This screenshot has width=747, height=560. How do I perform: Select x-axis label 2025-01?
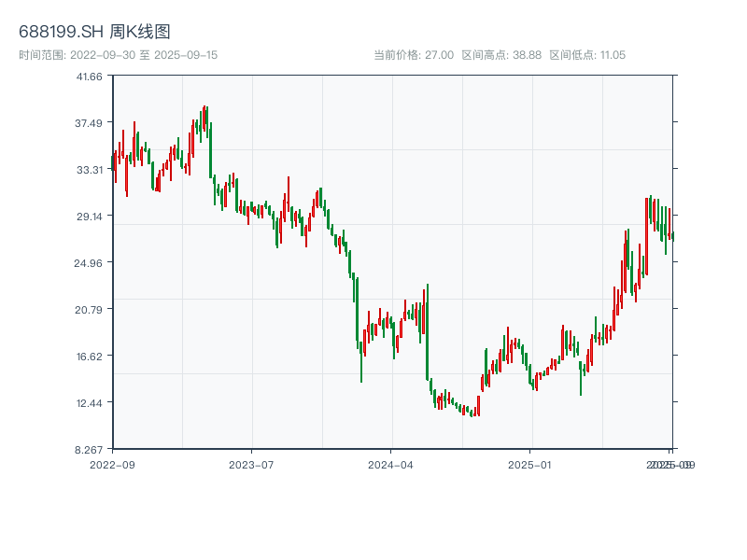point(529,465)
